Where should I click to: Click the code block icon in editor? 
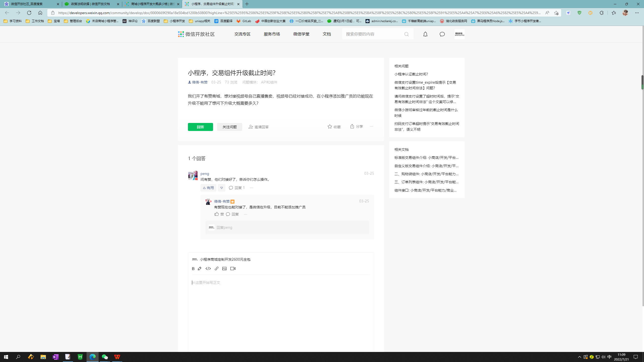(208, 268)
